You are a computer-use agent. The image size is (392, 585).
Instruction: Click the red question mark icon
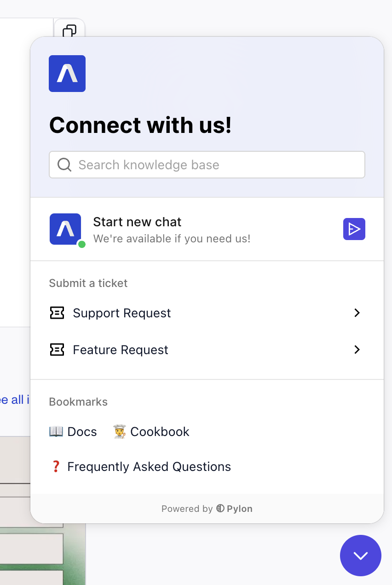(56, 467)
